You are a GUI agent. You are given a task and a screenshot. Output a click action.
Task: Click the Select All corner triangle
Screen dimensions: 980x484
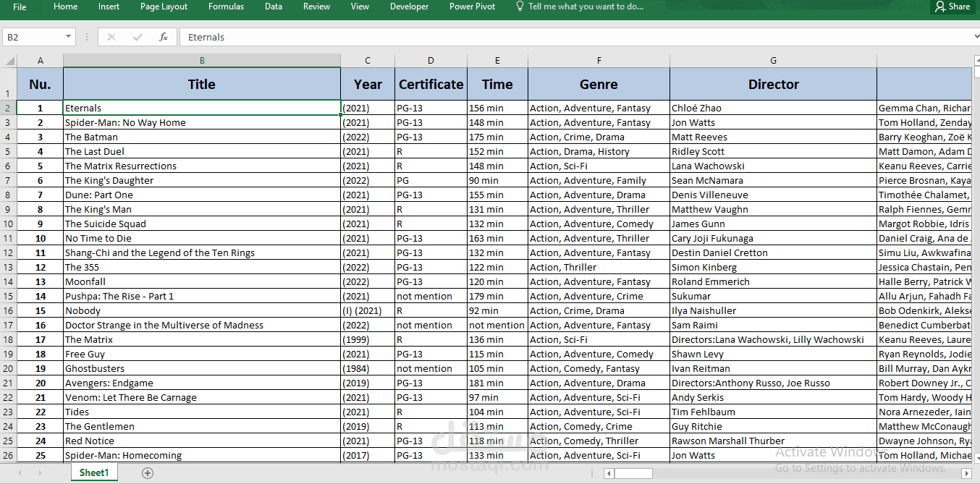[9, 61]
